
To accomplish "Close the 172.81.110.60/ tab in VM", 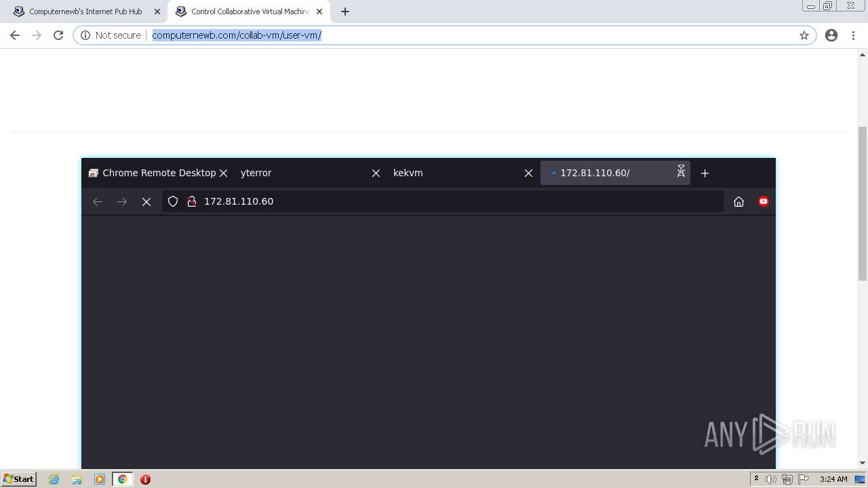I will point(681,173).
